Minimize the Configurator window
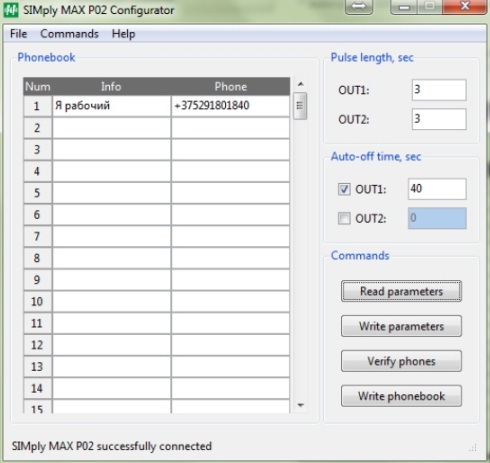The height and width of the screenshot is (463, 490). click(x=404, y=7)
